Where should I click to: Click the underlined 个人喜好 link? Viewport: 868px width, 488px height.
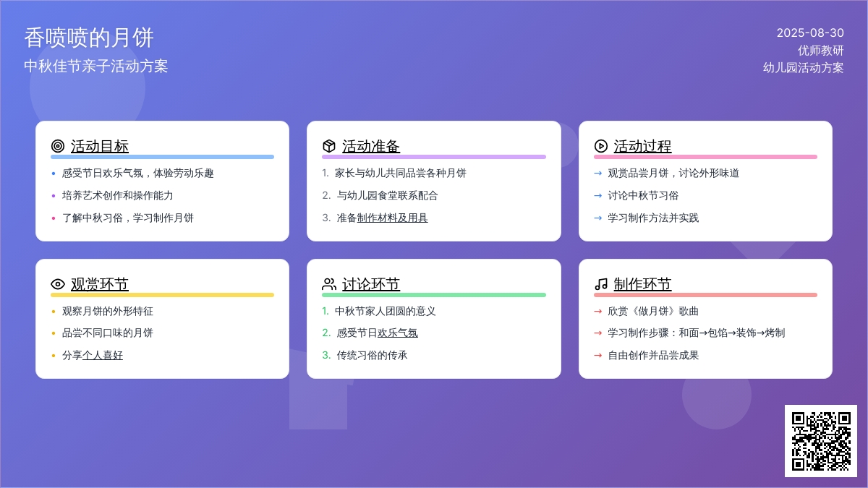(103, 356)
